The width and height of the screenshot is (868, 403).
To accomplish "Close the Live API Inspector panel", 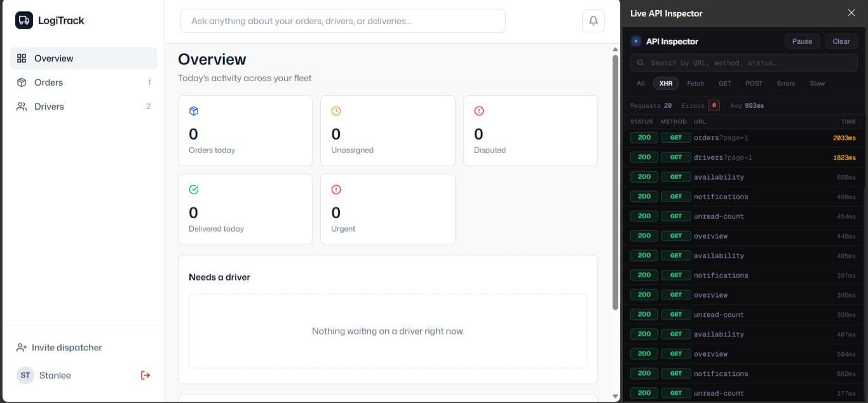I will pos(851,13).
